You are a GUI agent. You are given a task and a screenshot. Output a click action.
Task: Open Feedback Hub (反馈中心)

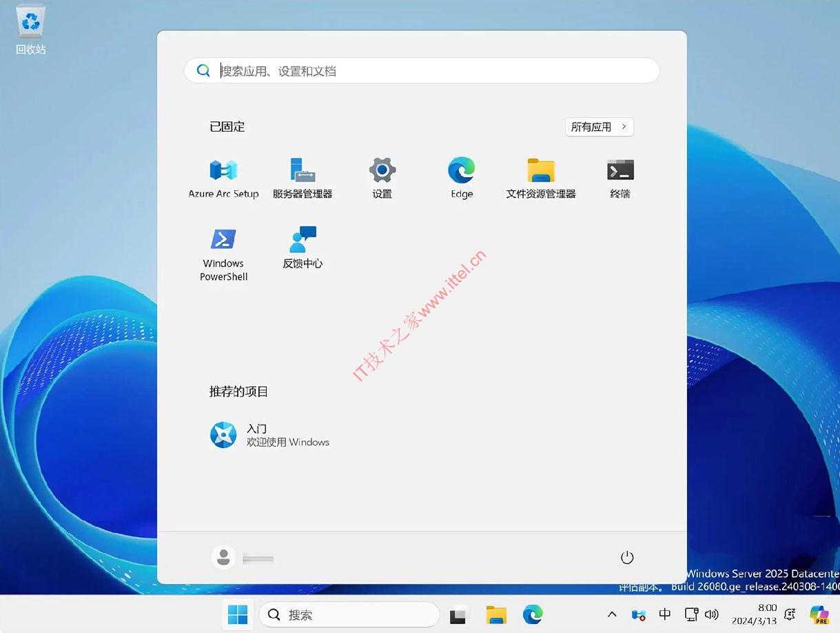(x=303, y=248)
